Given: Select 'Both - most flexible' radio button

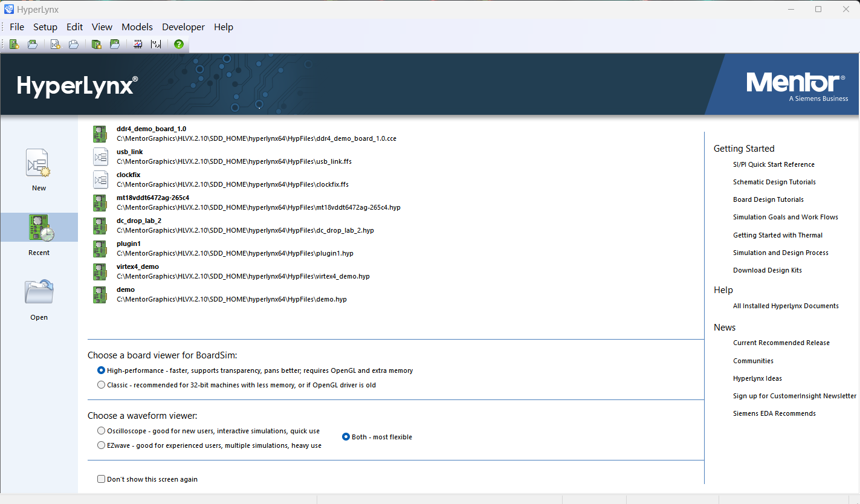Looking at the screenshot, I should (x=346, y=437).
